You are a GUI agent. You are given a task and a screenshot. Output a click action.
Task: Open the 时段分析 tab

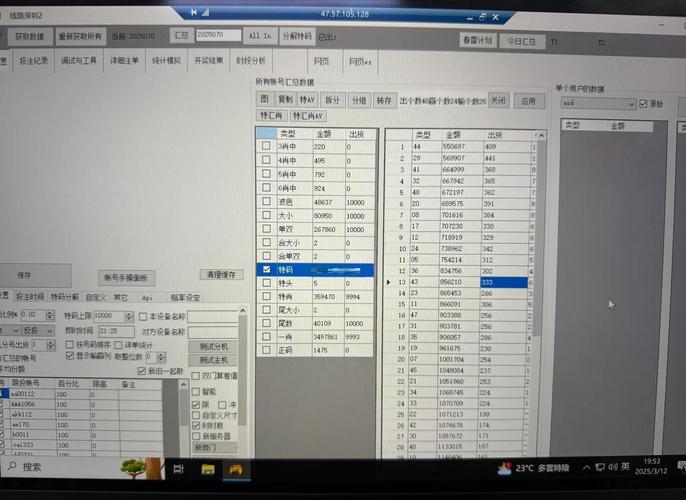(251, 61)
